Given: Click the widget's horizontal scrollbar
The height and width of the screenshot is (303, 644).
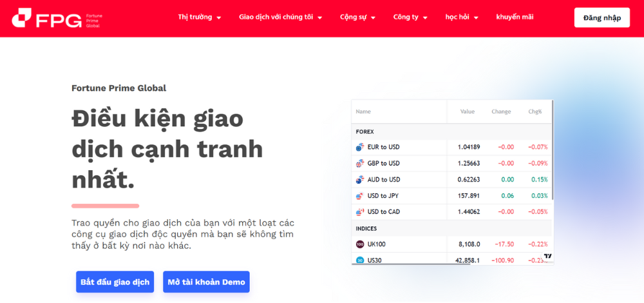Looking at the screenshot, I should click(x=411, y=264).
